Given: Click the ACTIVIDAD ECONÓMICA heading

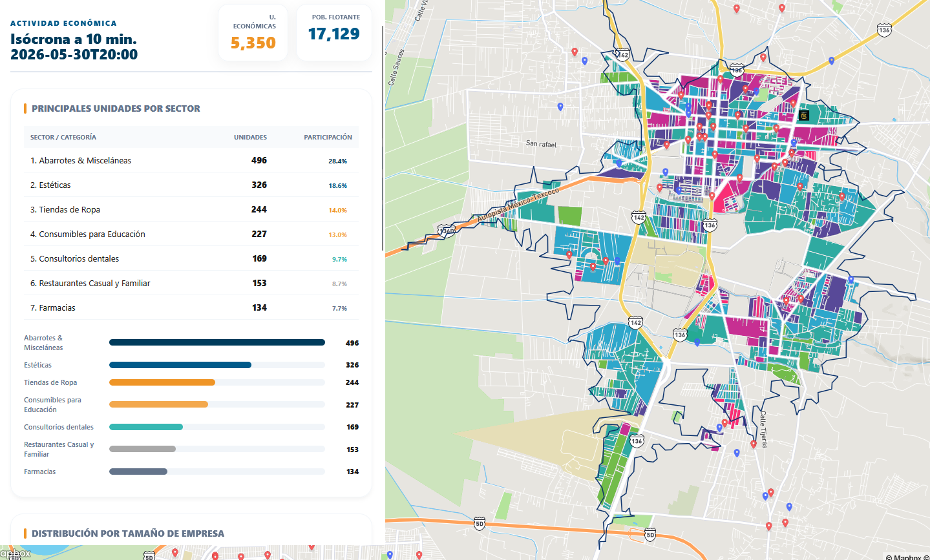Looking at the screenshot, I should 63,23.
